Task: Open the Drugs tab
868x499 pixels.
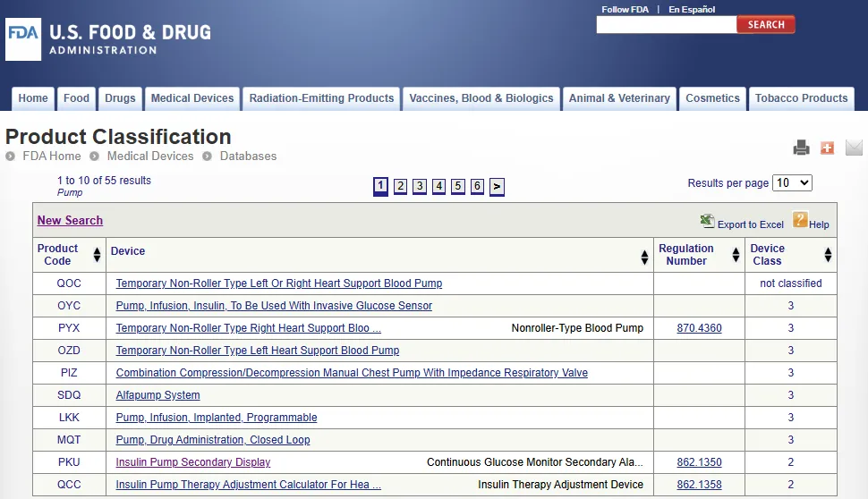Action: coord(120,98)
